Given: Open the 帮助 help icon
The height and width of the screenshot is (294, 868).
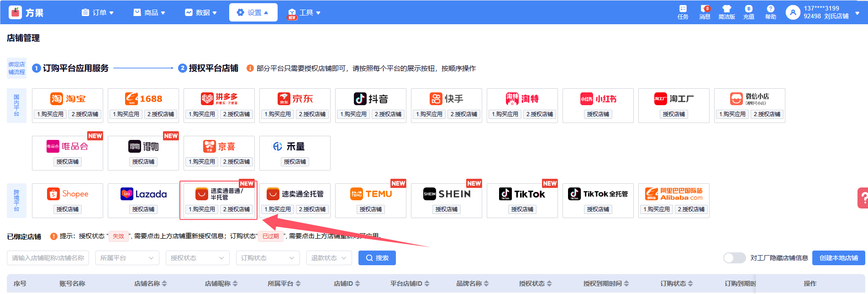Looking at the screenshot, I should (x=770, y=12).
